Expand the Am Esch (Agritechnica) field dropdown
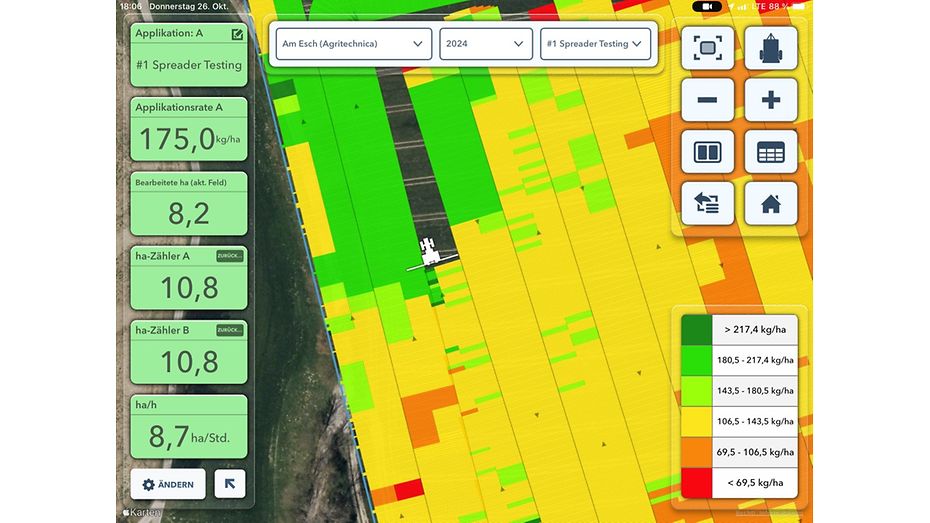 pos(353,44)
